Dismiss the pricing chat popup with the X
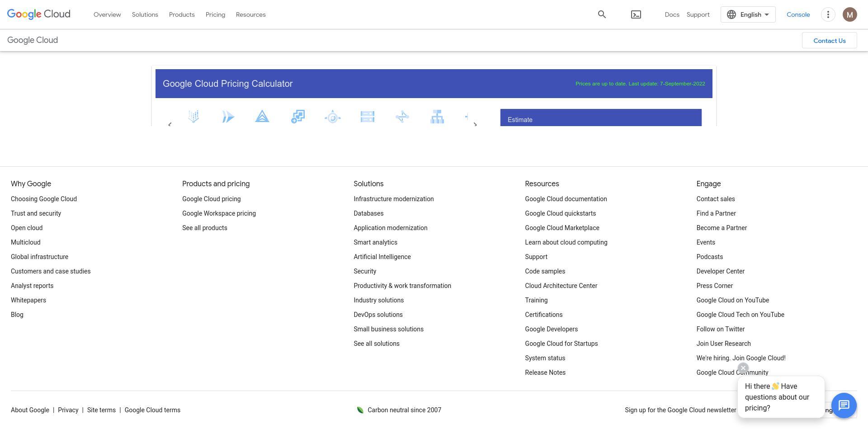 pos(743,368)
